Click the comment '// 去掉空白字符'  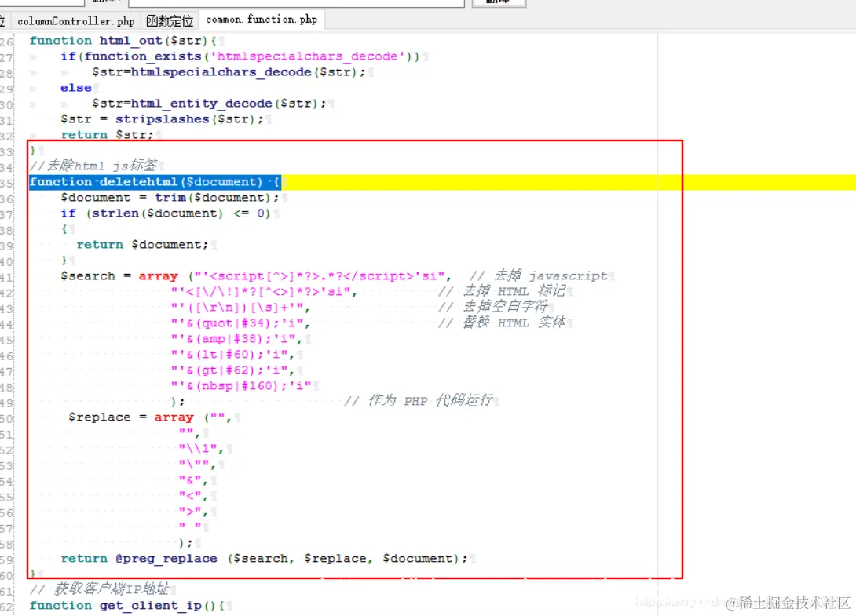[x=493, y=307]
